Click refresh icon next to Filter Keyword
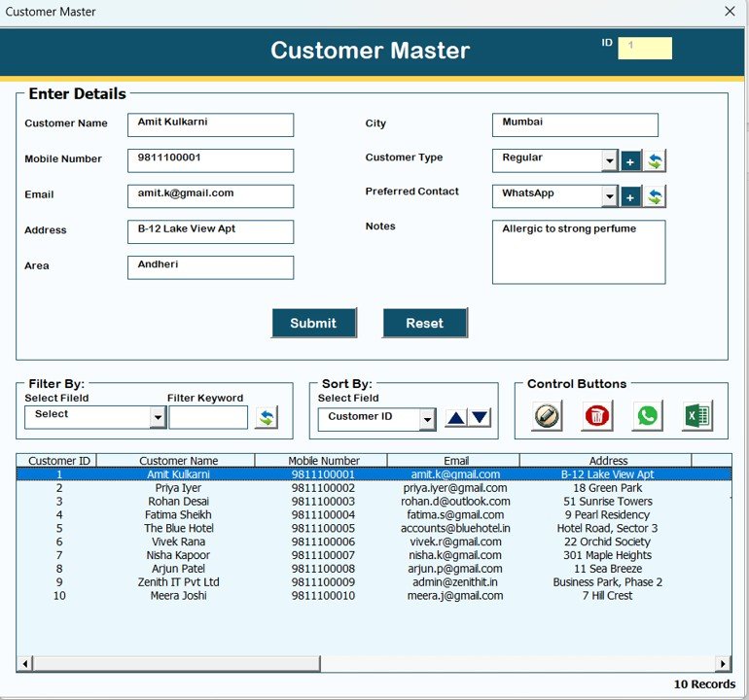 coord(266,418)
